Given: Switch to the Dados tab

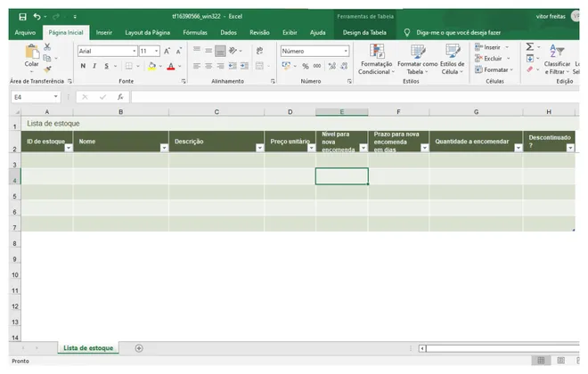Looking at the screenshot, I should coord(228,33).
